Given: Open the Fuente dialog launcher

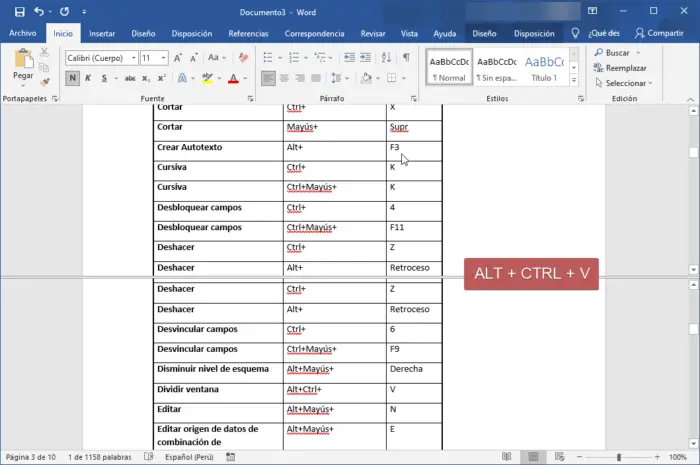Looking at the screenshot, I should tap(250, 99).
